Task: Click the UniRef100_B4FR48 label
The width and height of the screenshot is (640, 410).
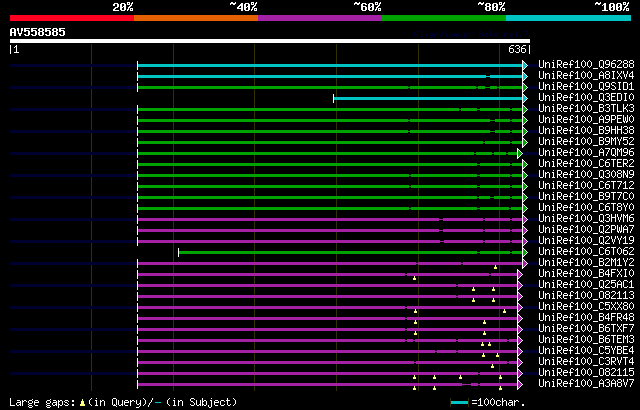Action: 586,318
